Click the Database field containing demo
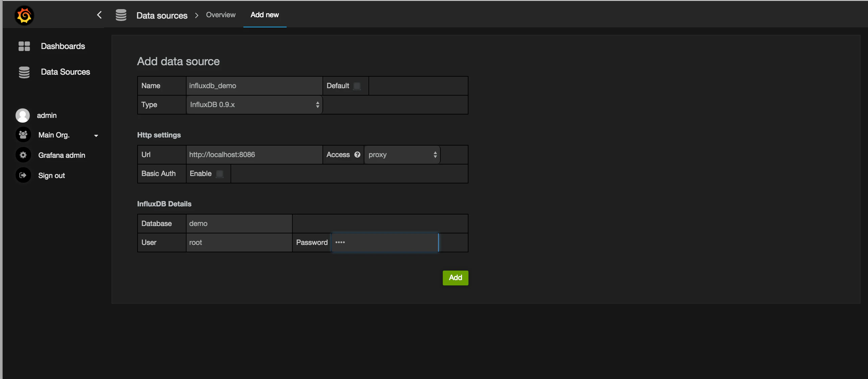This screenshot has height=379, width=868. pyautogui.click(x=239, y=224)
